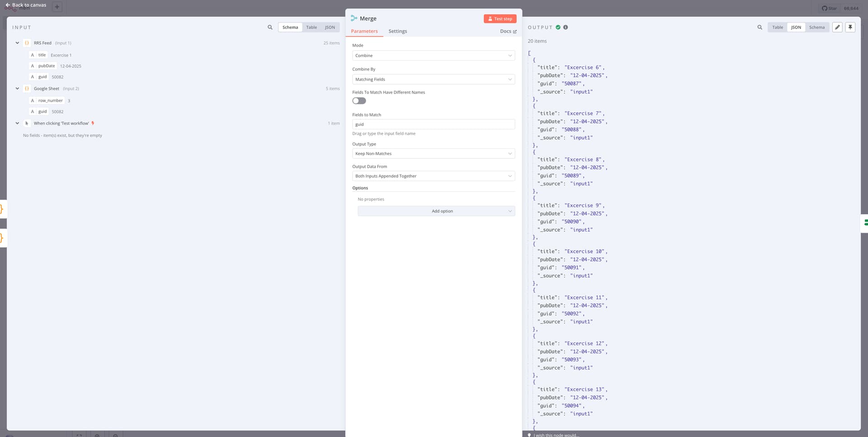Viewport: 868px width, 437px height.
Task: Select Table view in the output panel
Action: click(x=778, y=27)
